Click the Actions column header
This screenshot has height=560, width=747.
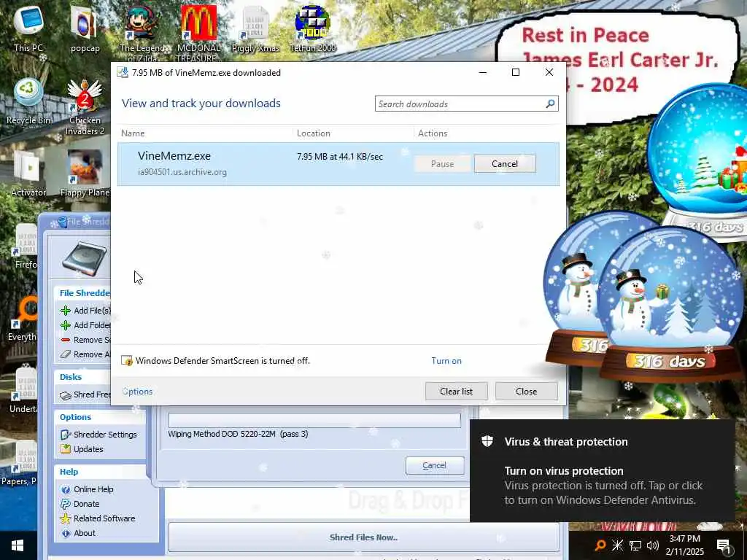click(433, 133)
